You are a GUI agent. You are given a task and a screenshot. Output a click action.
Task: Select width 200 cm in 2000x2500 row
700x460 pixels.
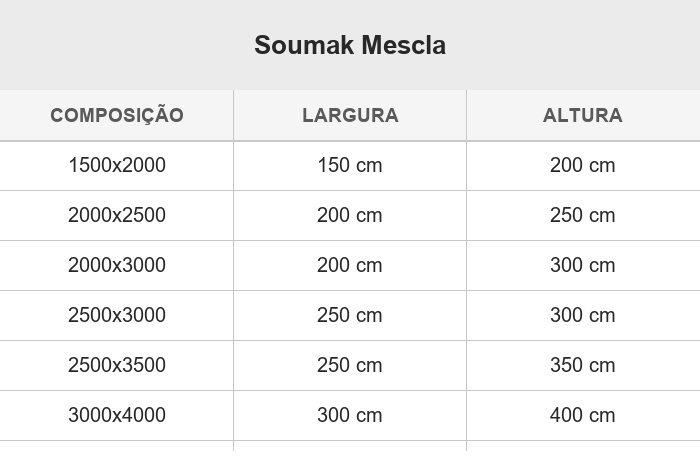tap(350, 216)
